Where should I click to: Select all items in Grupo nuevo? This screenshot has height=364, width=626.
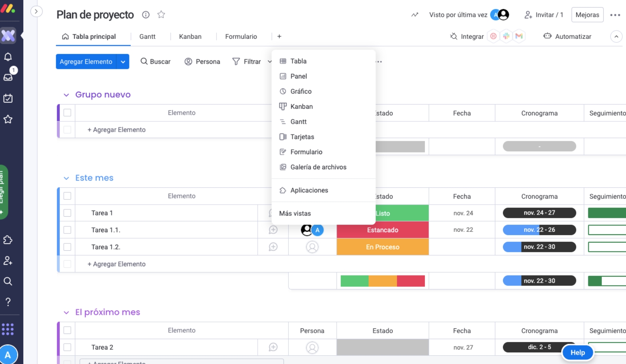coord(67,113)
